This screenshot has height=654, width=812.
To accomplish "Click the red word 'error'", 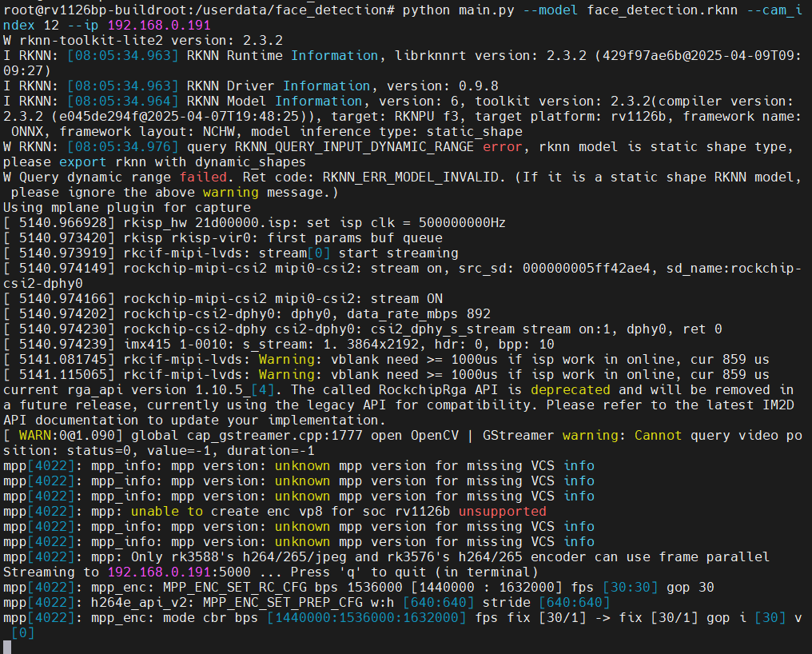I will click(503, 146).
